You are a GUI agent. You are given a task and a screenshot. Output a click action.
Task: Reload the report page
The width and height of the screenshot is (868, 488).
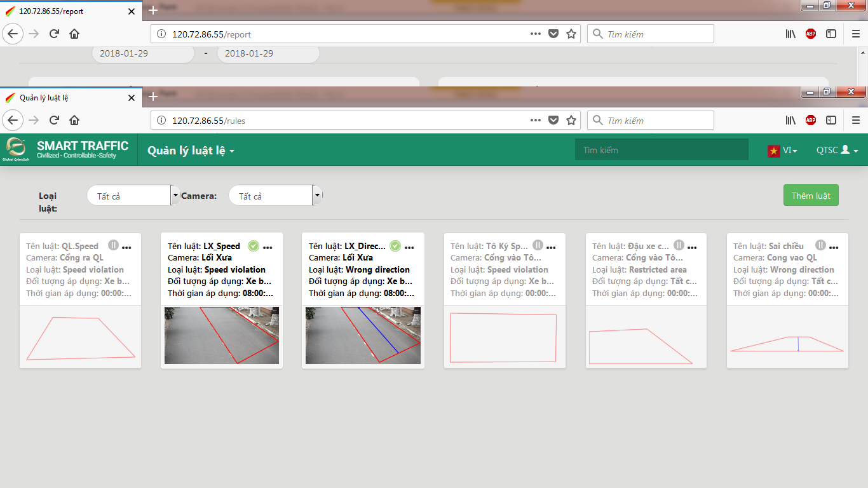click(x=55, y=34)
